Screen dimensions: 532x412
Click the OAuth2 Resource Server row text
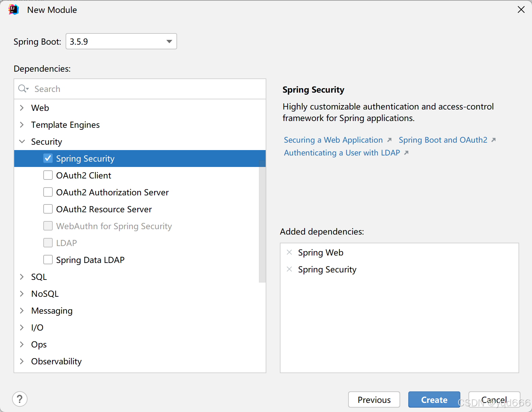click(104, 209)
